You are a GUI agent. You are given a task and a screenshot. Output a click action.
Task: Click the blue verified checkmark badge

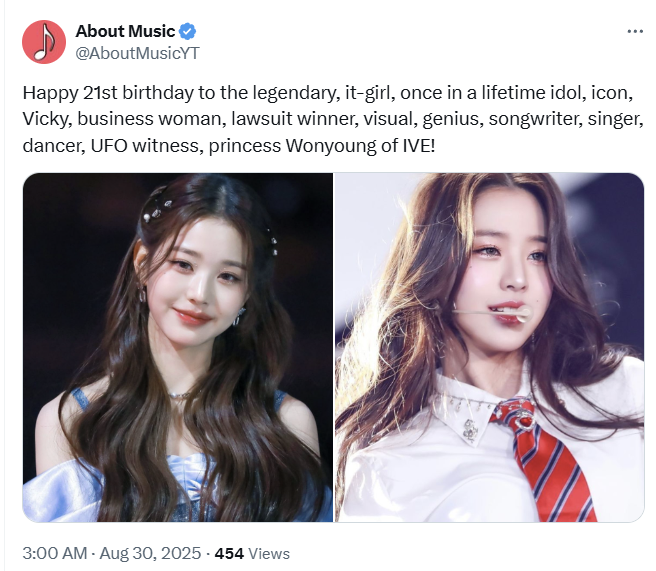187,31
